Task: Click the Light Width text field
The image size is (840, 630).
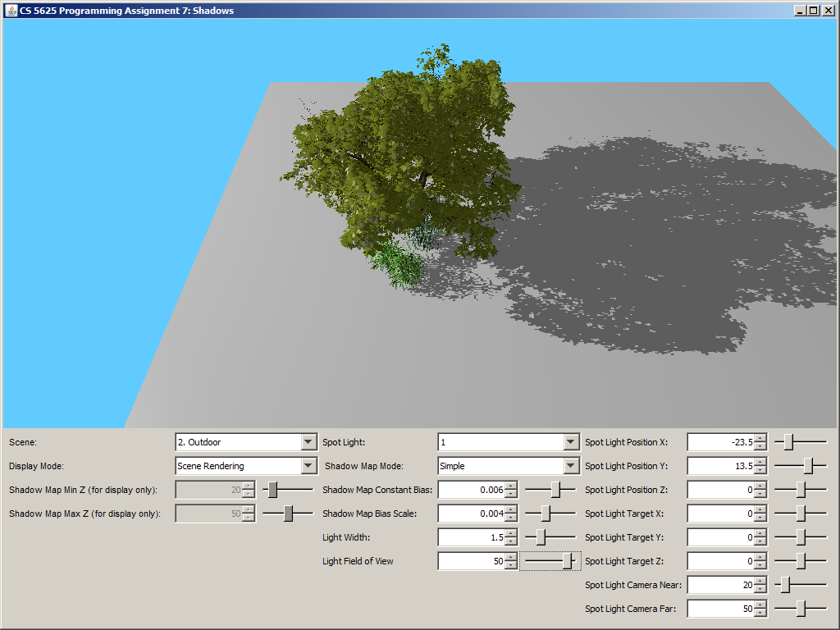Action: (x=472, y=537)
